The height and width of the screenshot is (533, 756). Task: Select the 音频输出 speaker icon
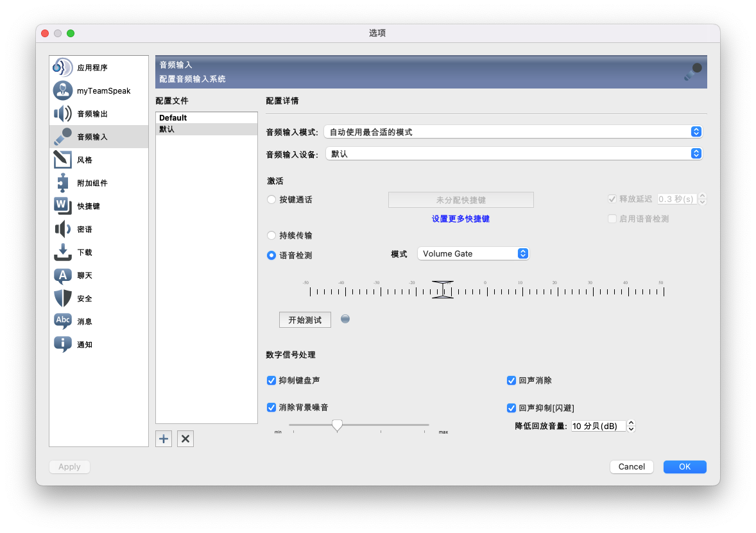pyautogui.click(x=62, y=114)
